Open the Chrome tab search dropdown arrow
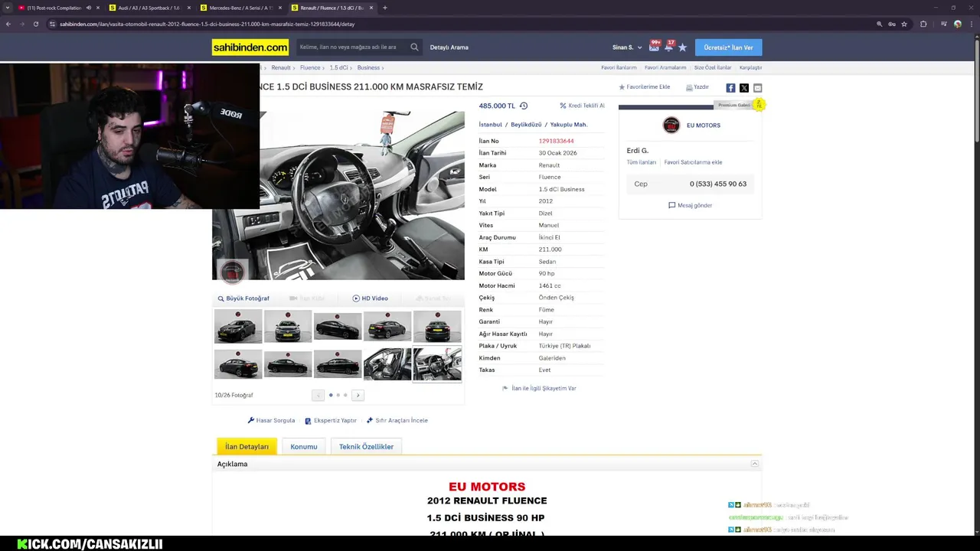This screenshot has width=980, height=551. click(x=8, y=8)
